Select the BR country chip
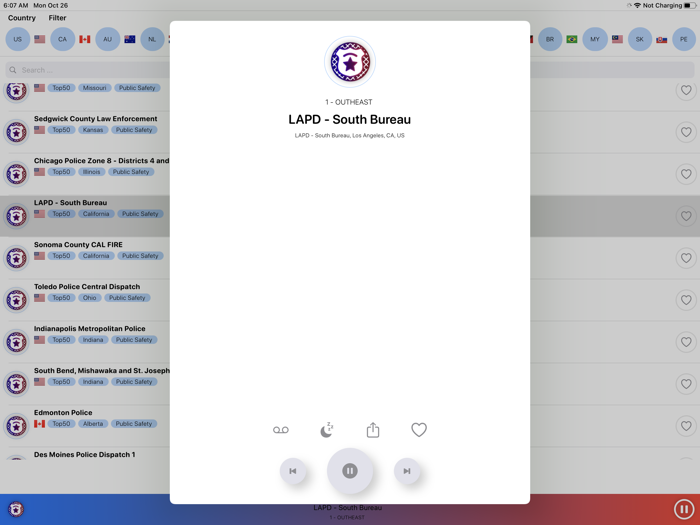Image resolution: width=700 pixels, height=525 pixels. (550, 39)
